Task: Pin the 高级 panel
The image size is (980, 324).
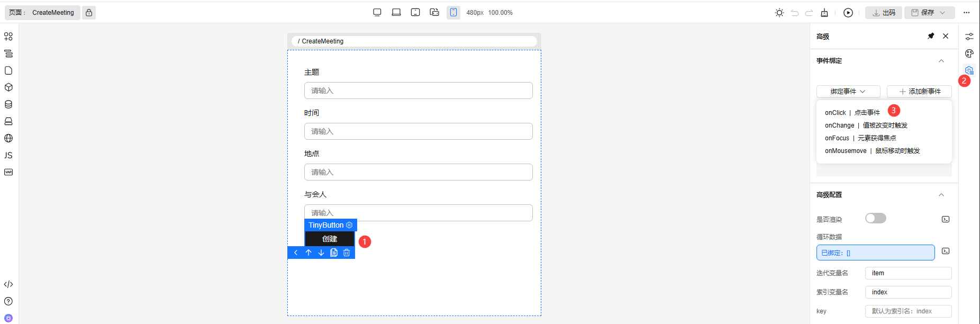Action: pyautogui.click(x=931, y=36)
